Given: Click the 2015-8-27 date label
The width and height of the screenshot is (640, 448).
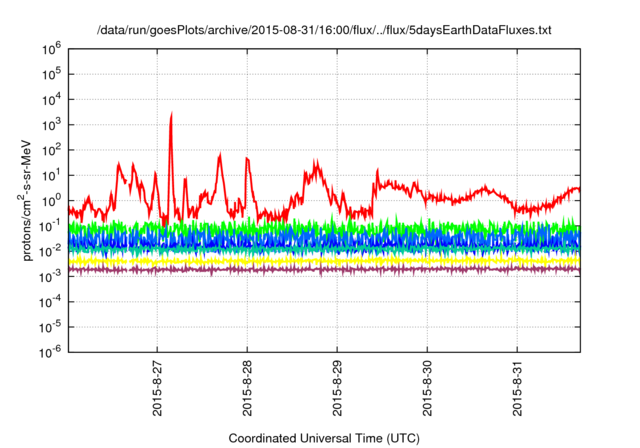Looking at the screenshot, I should pos(157,388).
